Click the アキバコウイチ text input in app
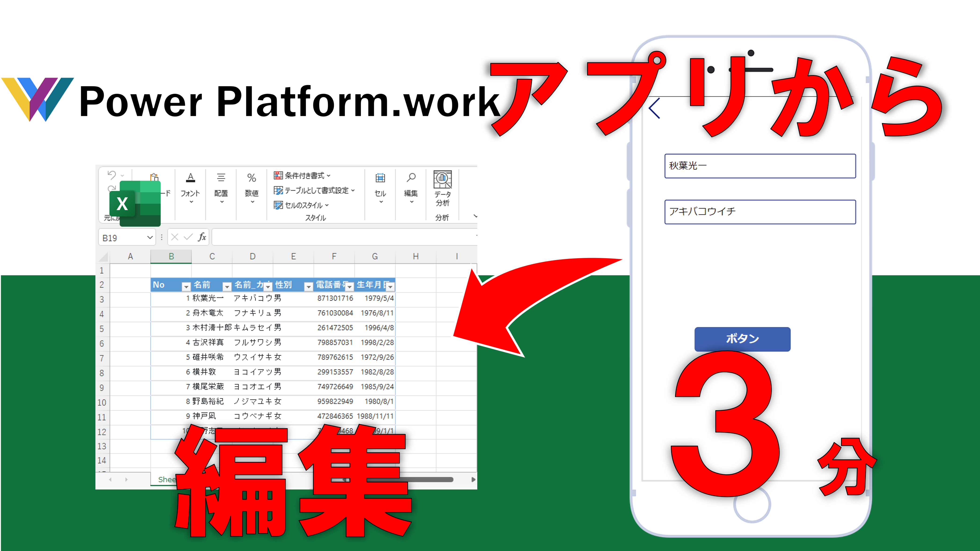The height and width of the screenshot is (551, 980). (760, 212)
